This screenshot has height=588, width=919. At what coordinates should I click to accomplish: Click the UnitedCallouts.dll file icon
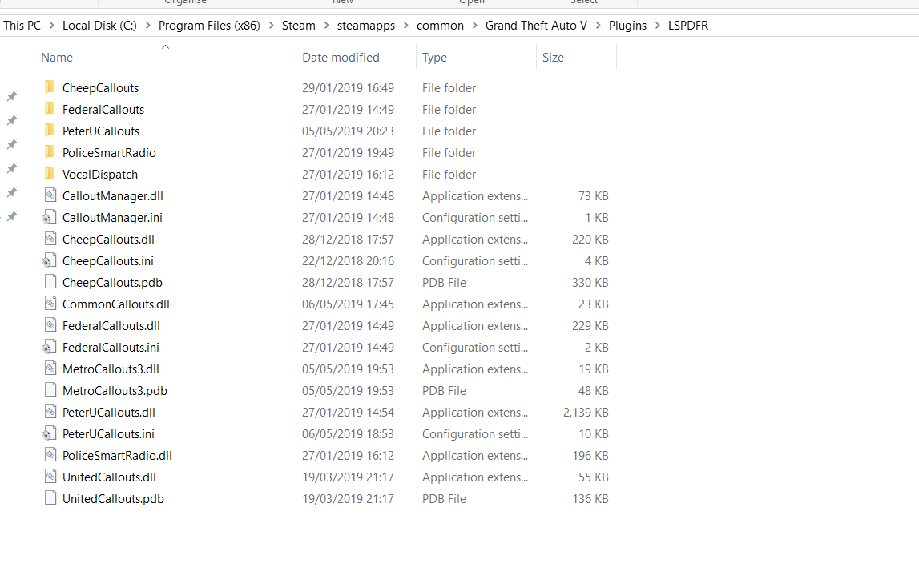[x=50, y=477]
